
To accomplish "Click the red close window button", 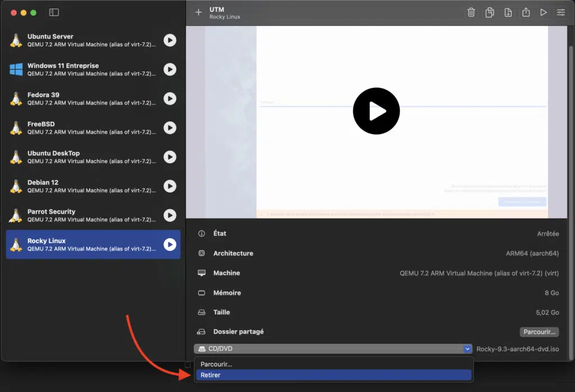I will pyautogui.click(x=13, y=12).
